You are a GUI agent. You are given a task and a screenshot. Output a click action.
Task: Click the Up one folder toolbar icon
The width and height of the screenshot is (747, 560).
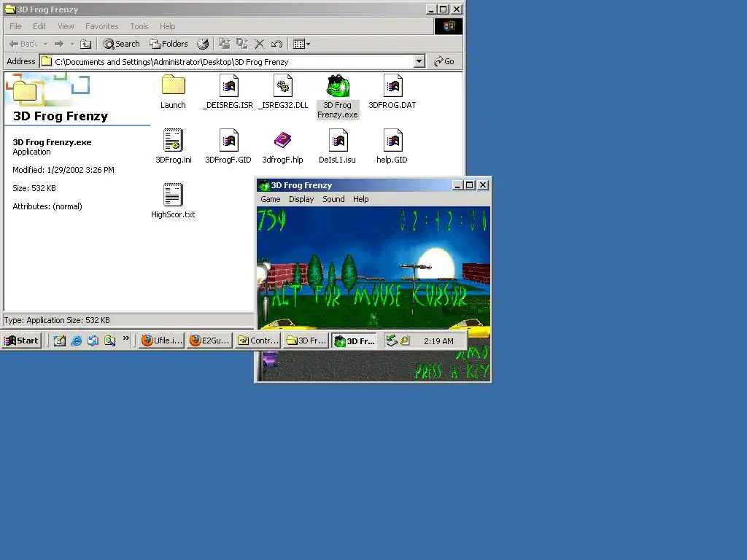point(86,44)
